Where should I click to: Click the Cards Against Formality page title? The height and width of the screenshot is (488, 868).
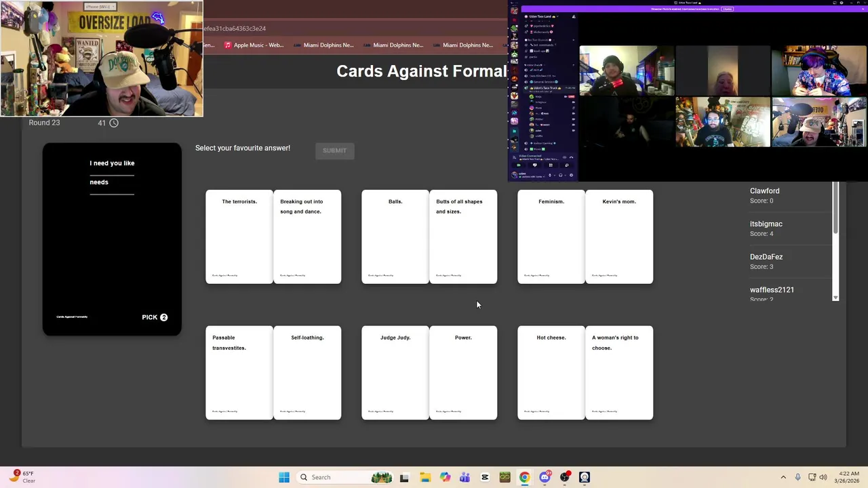coord(422,71)
